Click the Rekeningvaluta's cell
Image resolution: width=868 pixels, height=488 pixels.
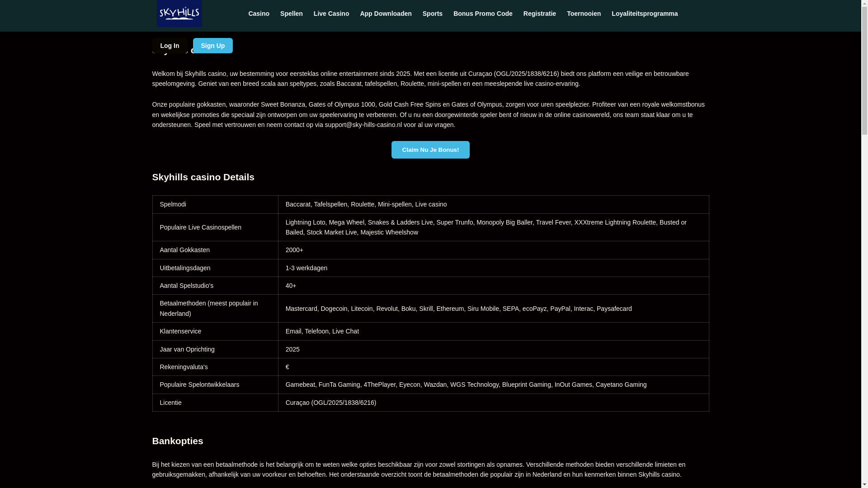pos(215,367)
